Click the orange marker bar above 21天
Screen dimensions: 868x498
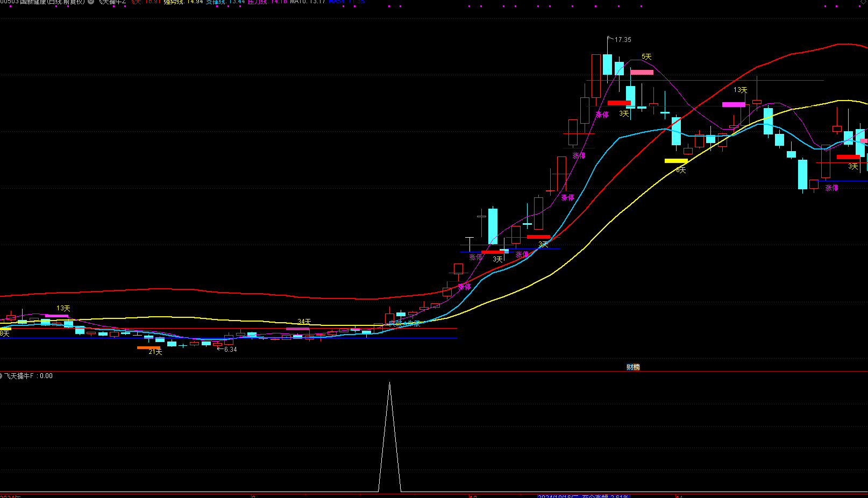[148, 347]
